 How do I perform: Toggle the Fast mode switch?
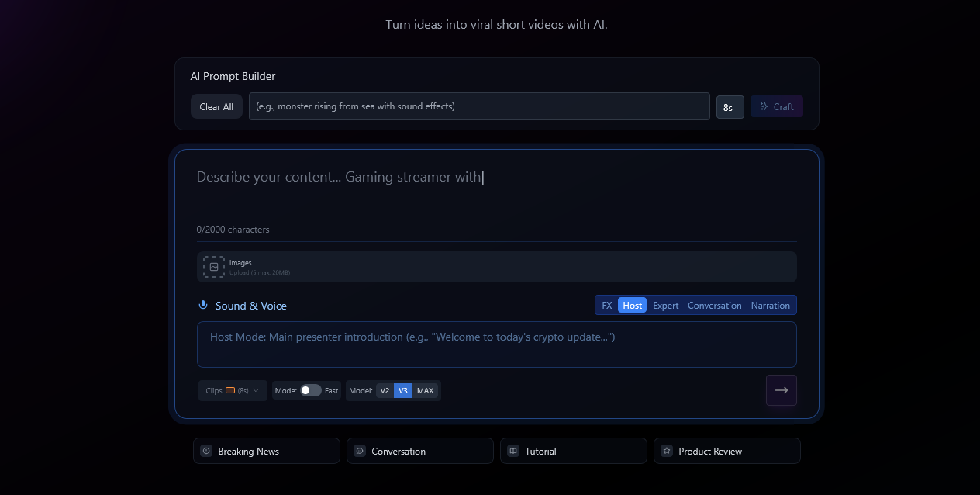[311, 390]
